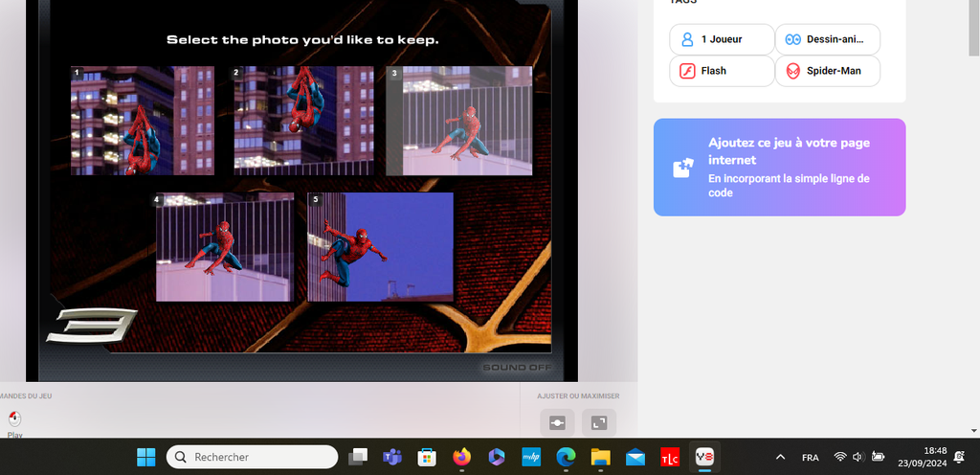This screenshot has width=980, height=475.
Task: Maximize the game to fullscreen
Action: (x=599, y=422)
